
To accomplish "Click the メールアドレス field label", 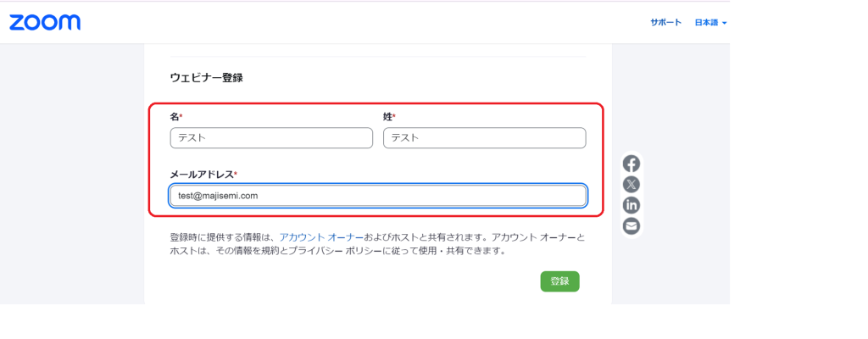I will (x=202, y=174).
